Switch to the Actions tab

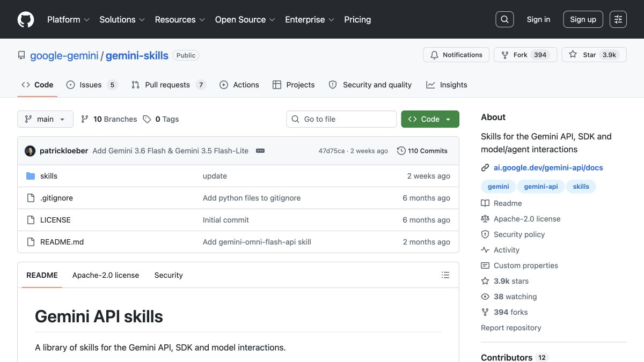pyautogui.click(x=239, y=85)
